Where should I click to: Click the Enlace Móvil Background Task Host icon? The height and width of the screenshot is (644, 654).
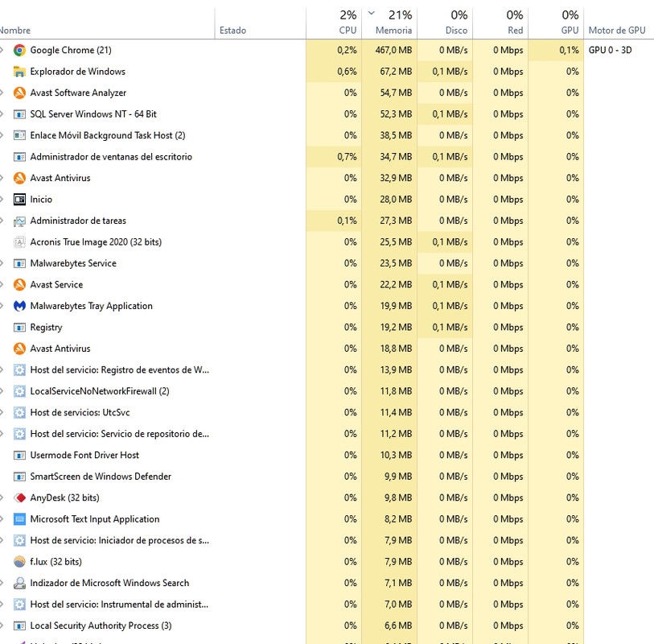(x=19, y=135)
